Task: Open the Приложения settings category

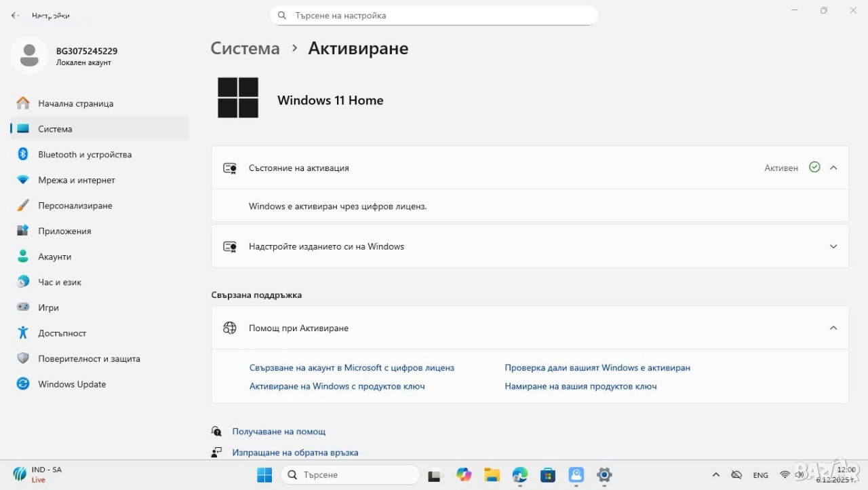Action: pyautogui.click(x=64, y=231)
